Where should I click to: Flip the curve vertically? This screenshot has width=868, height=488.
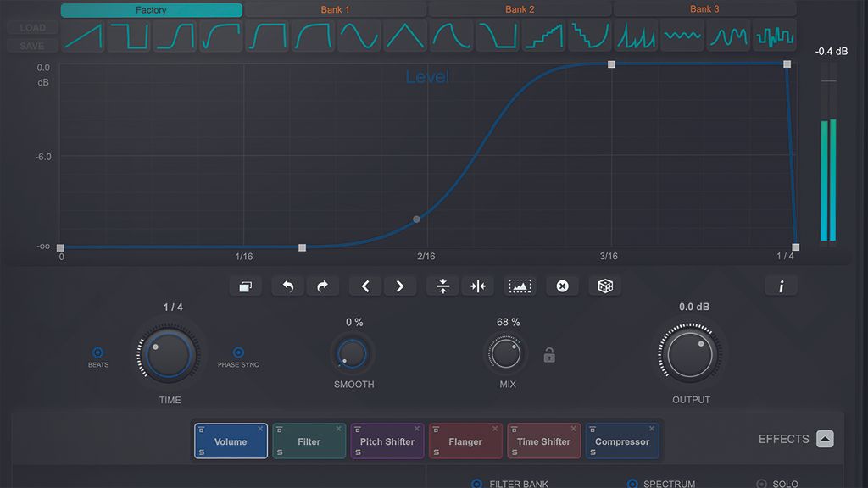point(442,286)
